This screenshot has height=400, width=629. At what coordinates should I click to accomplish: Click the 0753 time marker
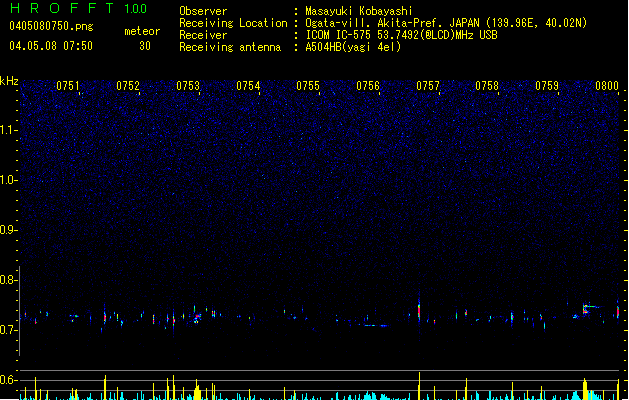click(188, 86)
